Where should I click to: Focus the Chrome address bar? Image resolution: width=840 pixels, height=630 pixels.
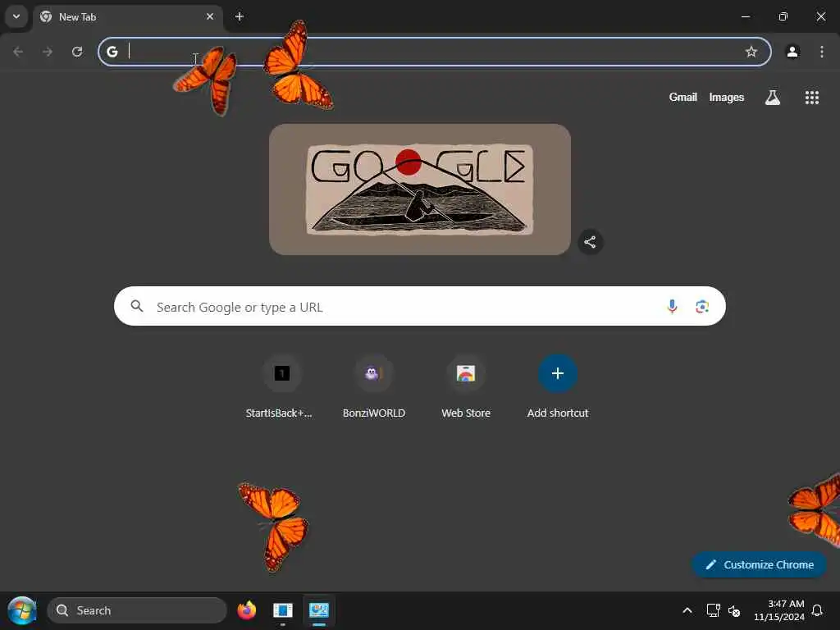coord(435,52)
